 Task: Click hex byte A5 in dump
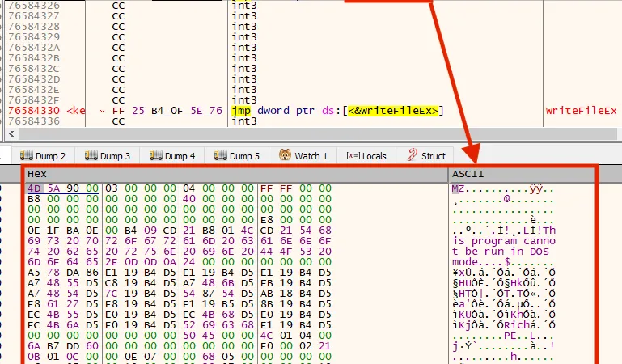point(34,273)
